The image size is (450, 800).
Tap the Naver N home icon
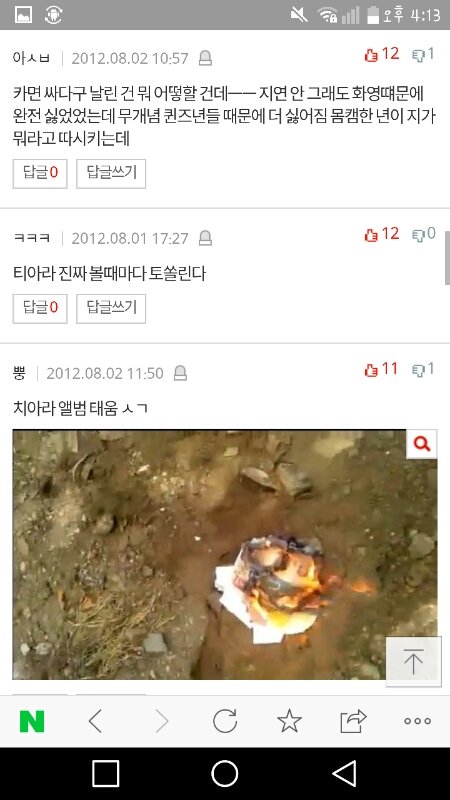[32, 721]
